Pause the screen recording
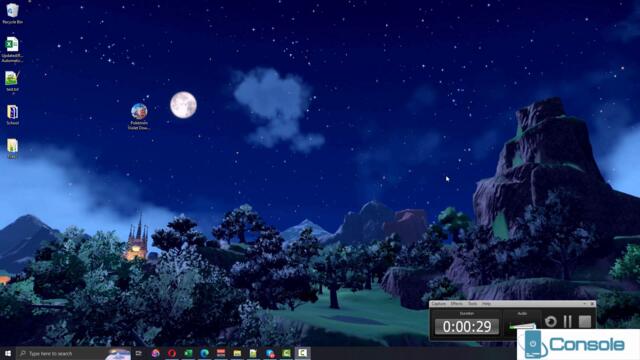 pyautogui.click(x=568, y=322)
